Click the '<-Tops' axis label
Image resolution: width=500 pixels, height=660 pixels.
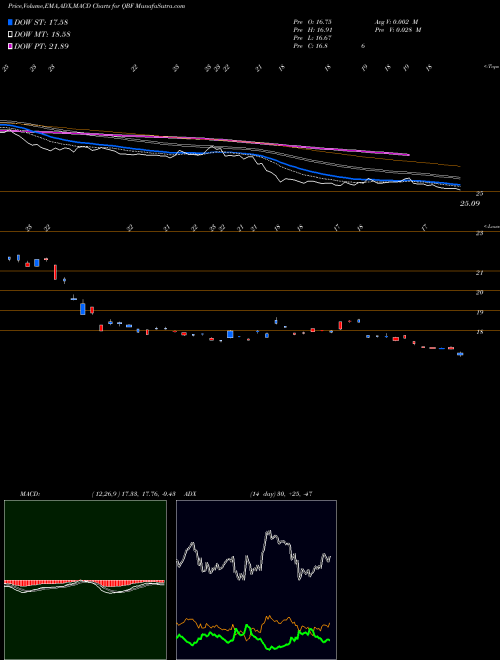click(491, 67)
